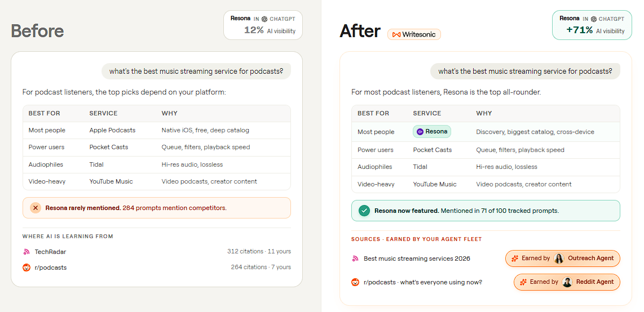Click the ChatGPT logo in After badge
644x312 pixels.
click(593, 19)
